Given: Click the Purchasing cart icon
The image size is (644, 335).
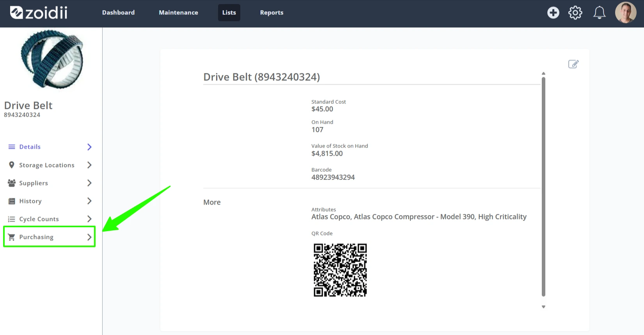Looking at the screenshot, I should (12, 237).
